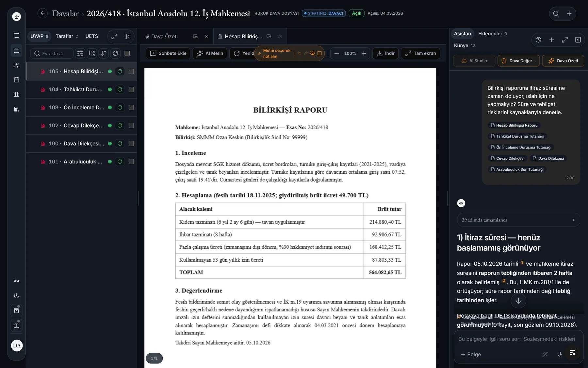Screen dimensions: 588x368
Task: Open assistant chat history clock icon
Action: pos(538,40)
